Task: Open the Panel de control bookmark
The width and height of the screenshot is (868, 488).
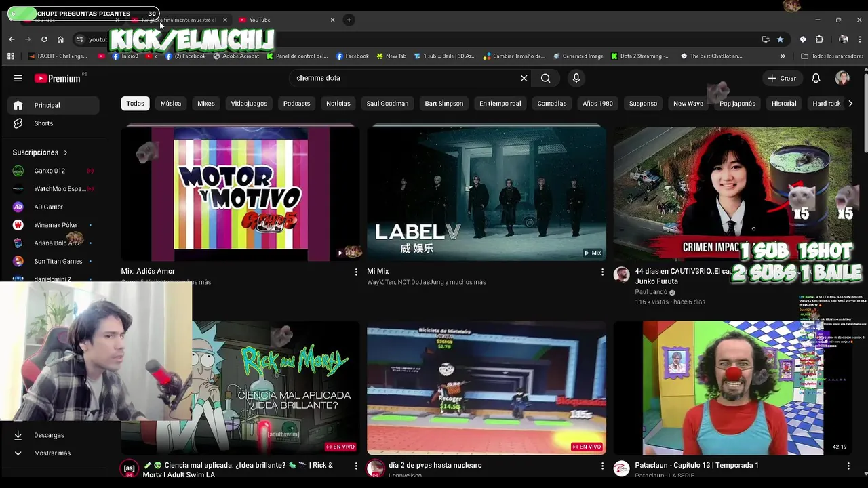Action: (296, 56)
